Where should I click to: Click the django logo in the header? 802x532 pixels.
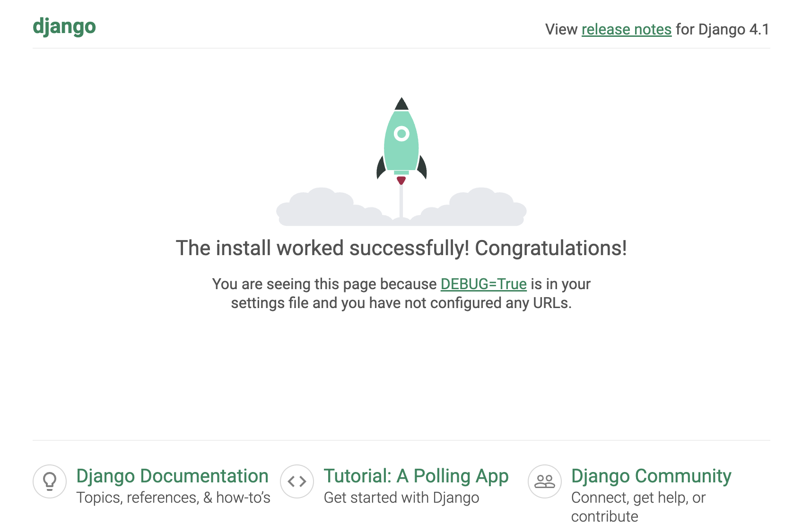pos(64,27)
